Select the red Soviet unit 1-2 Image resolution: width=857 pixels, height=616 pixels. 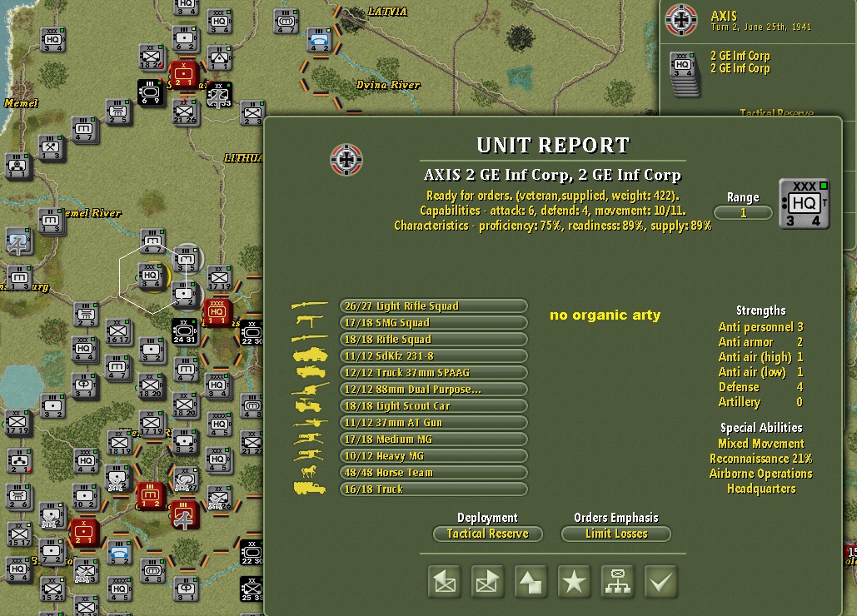pos(150,495)
